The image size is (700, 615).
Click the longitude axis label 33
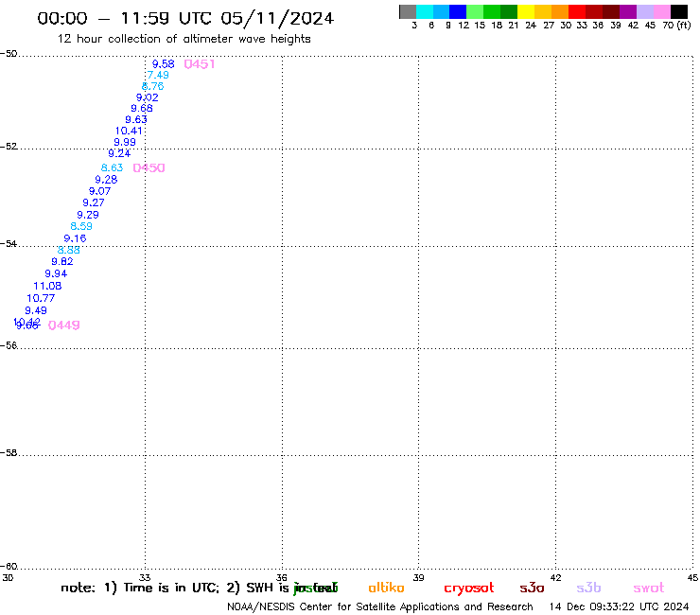point(145,577)
